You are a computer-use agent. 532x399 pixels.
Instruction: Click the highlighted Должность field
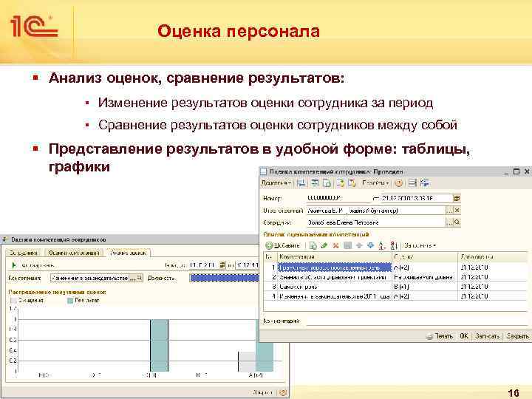point(224,279)
